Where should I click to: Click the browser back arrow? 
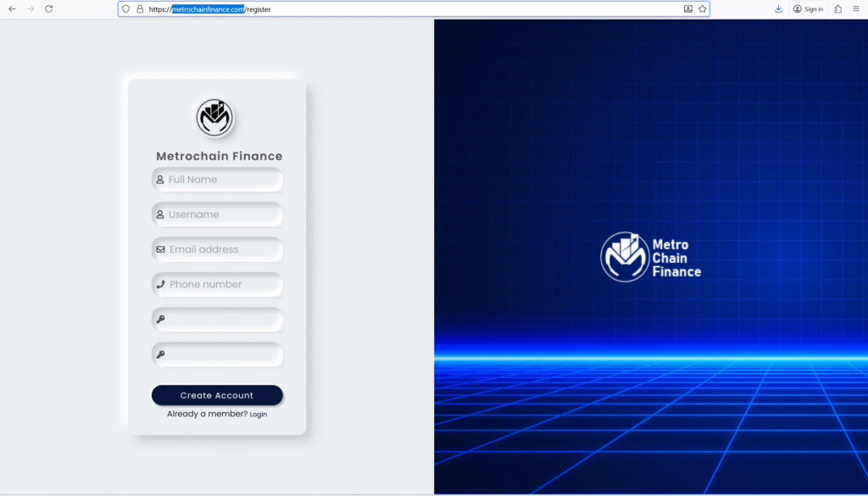(12, 8)
